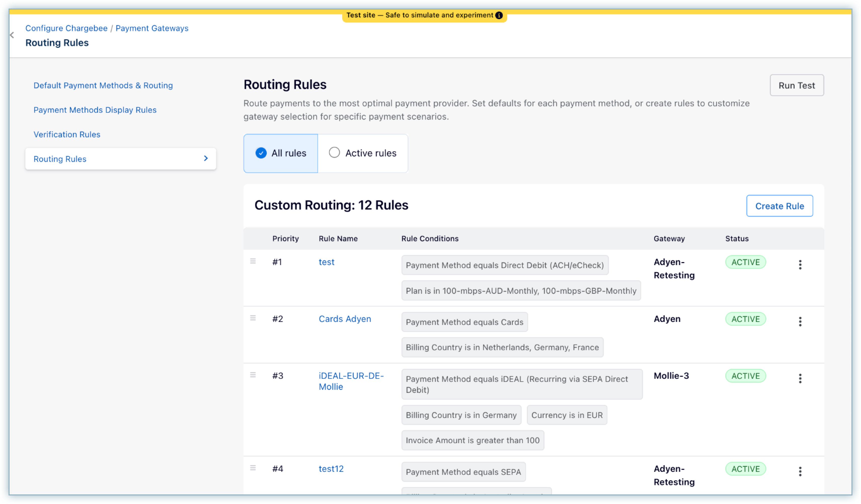Click the ACTIVE status badge for rule #1
The image size is (861, 504).
[x=746, y=262]
